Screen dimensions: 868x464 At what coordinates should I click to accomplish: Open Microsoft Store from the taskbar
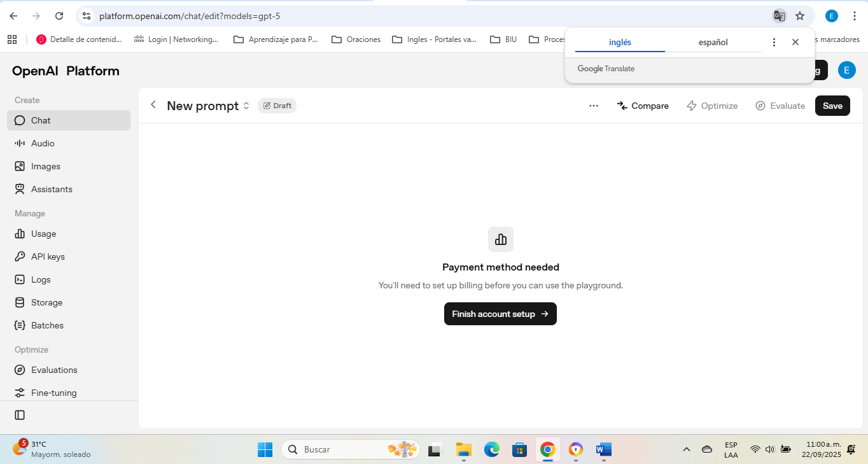[x=519, y=449]
